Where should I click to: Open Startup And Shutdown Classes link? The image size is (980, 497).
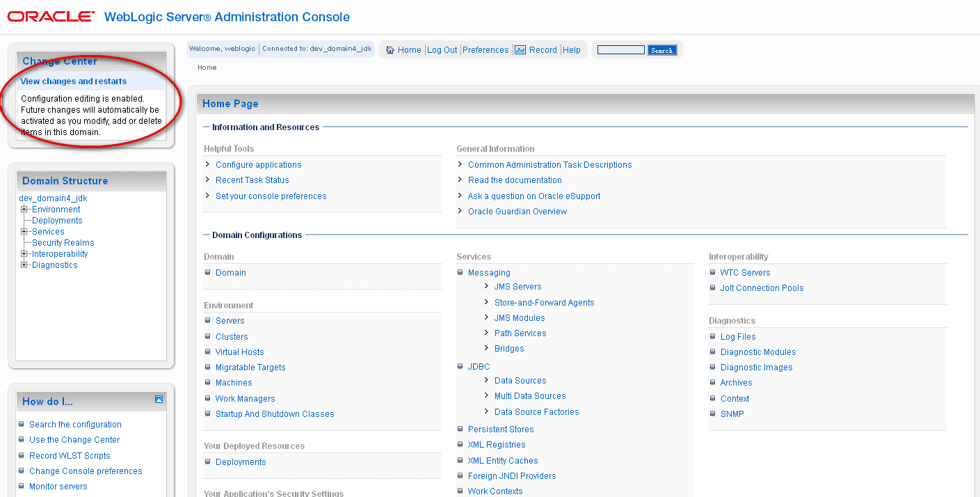[275, 414]
